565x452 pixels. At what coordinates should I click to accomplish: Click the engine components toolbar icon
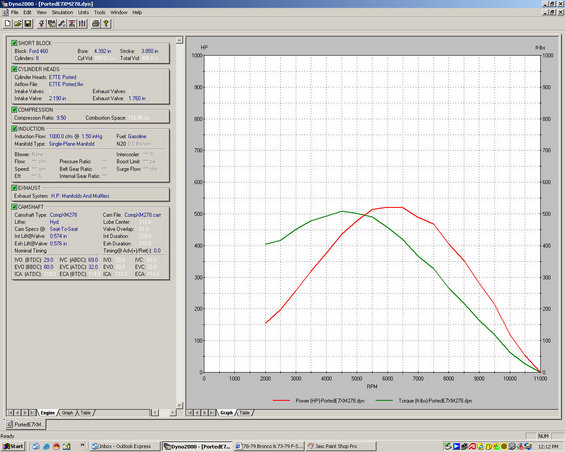[52, 24]
